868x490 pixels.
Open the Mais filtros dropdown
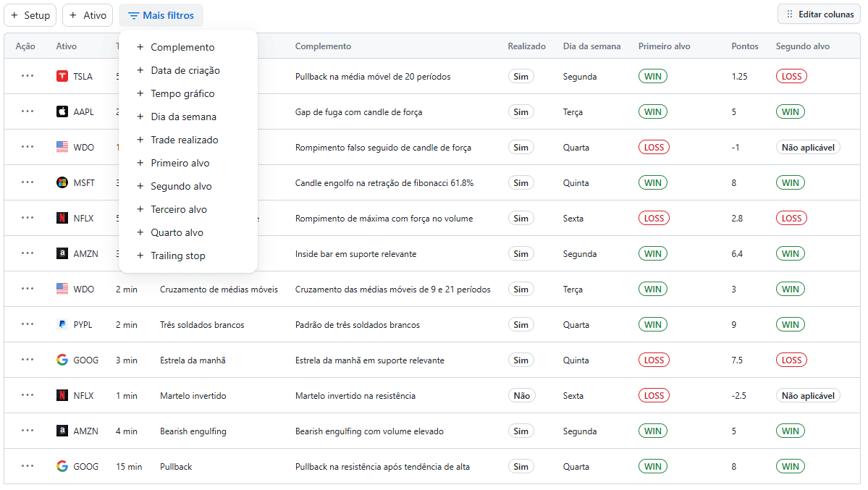tap(161, 15)
